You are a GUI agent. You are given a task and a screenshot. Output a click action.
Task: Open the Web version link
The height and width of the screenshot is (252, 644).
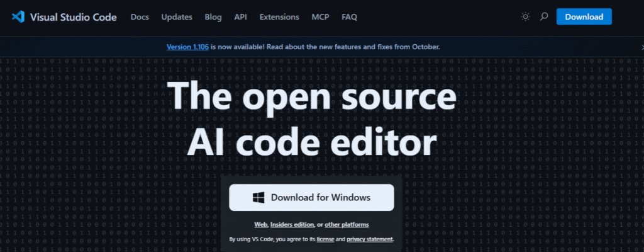[x=261, y=224]
